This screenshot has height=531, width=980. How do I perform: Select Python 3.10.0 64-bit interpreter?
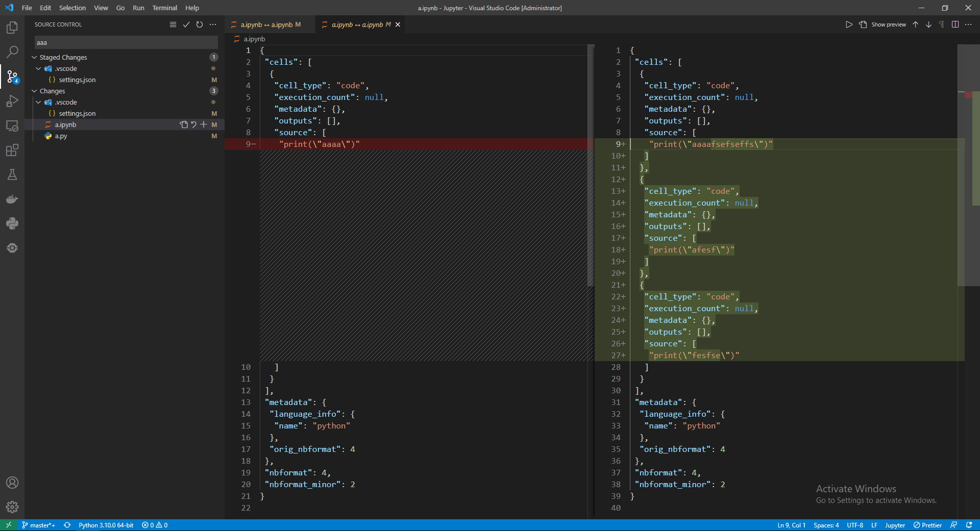point(106,525)
